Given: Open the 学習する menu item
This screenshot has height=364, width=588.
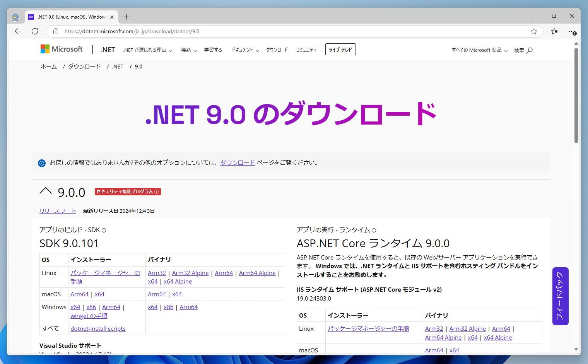Looking at the screenshot, I should (x=213, y=50).
